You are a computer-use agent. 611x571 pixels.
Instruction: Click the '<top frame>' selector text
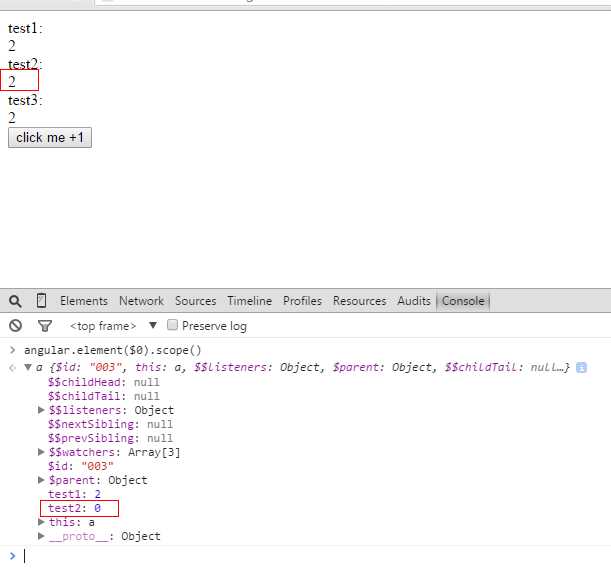coord(103,326)
